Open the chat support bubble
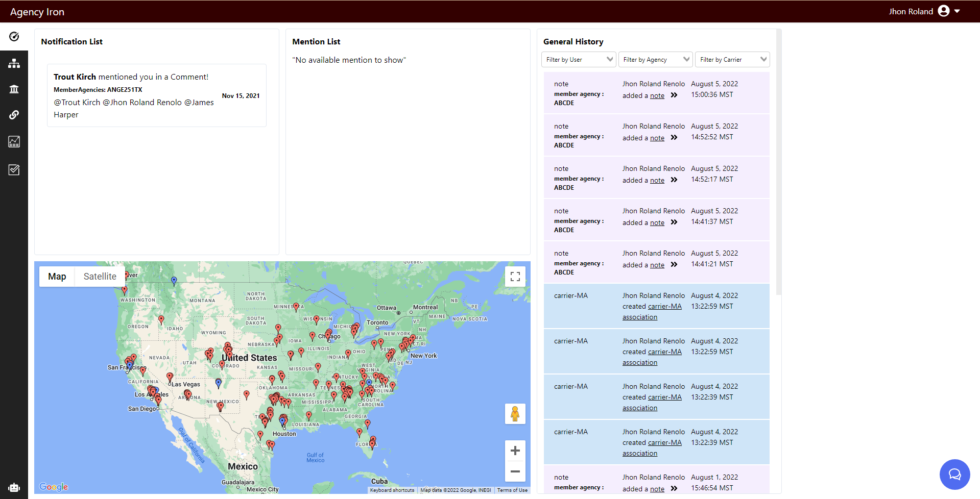This screenshot has height=499, width=980. point(954,475)
